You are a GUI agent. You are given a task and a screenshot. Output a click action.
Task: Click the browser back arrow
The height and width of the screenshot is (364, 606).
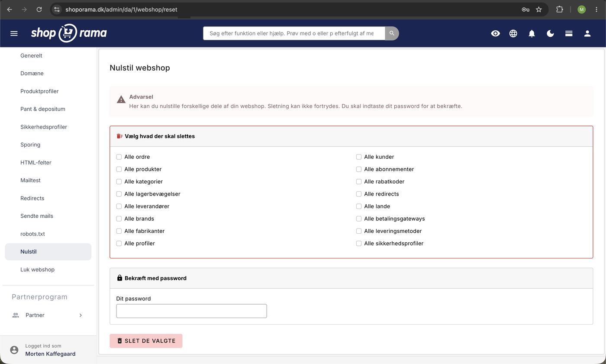point(10,9)
